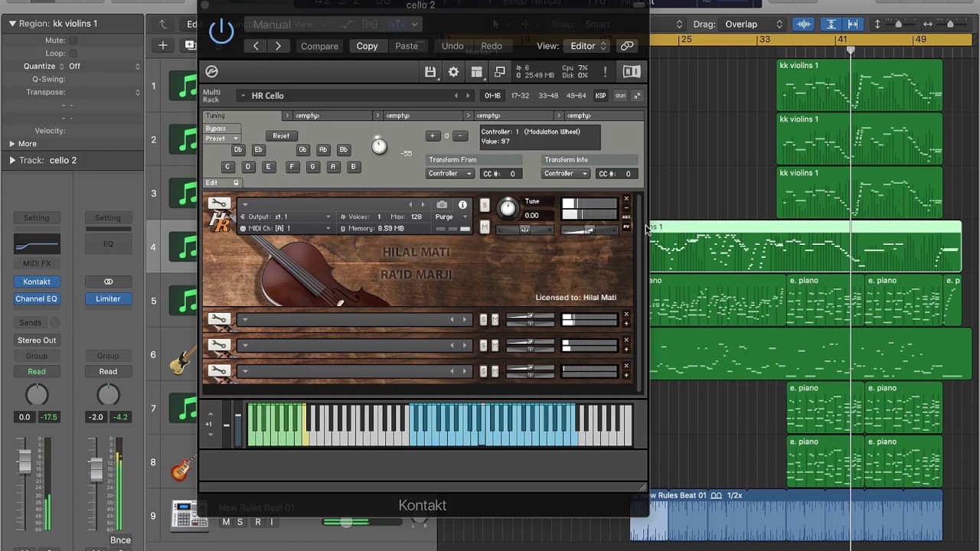Enable the region Loop checkbox

(73, 54)
